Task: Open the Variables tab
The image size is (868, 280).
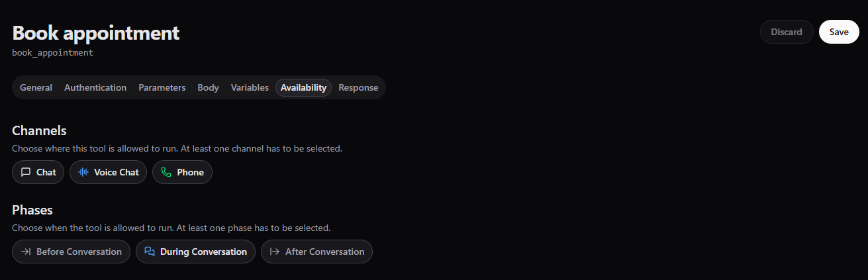Action: tap(250, 87)
